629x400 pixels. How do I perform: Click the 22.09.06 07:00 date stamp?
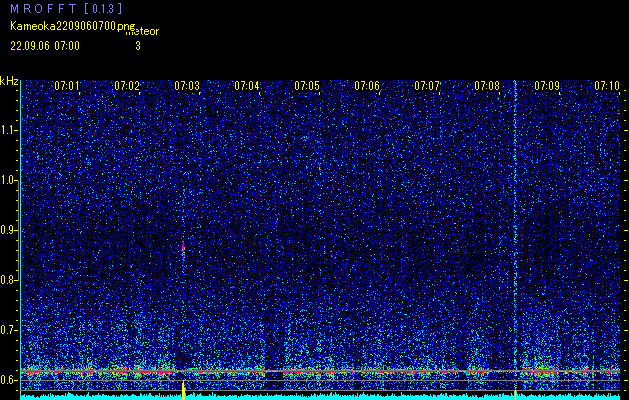tap(45, 46)
